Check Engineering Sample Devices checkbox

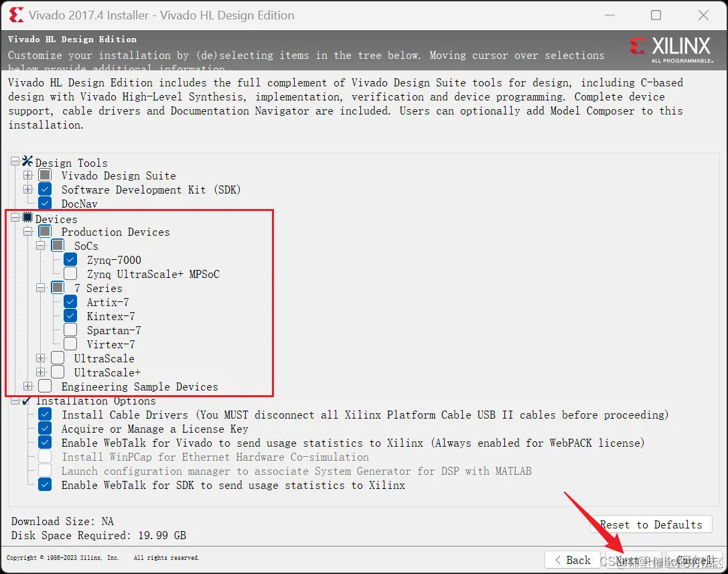(x=45, y=386)
